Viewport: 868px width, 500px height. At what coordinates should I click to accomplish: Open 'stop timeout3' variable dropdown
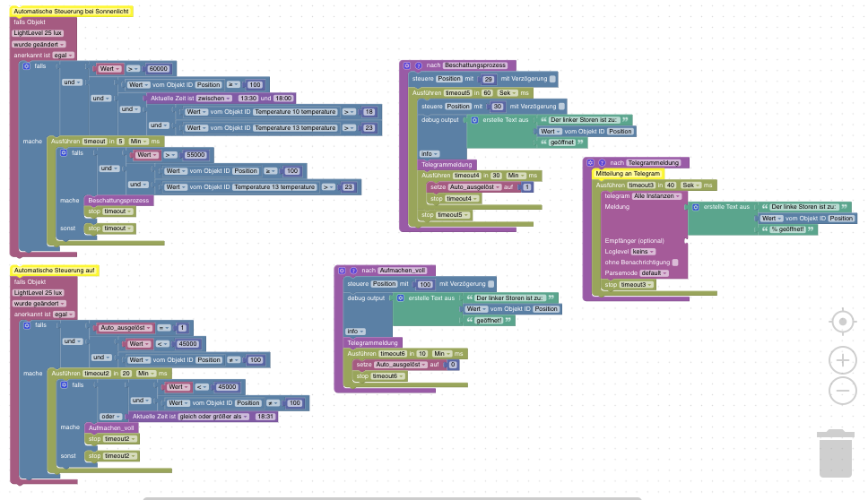[x=636, y=285]
